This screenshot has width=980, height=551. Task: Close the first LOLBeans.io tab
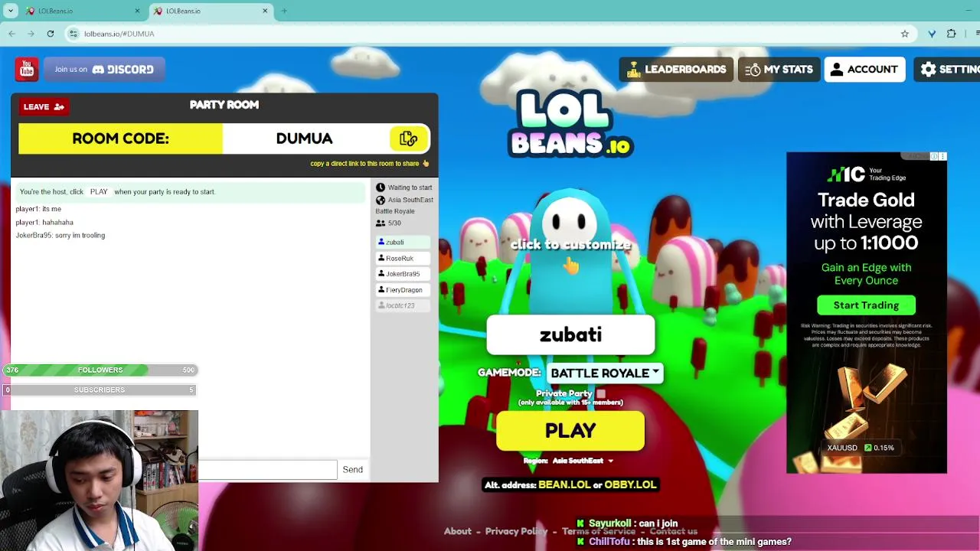137,11
